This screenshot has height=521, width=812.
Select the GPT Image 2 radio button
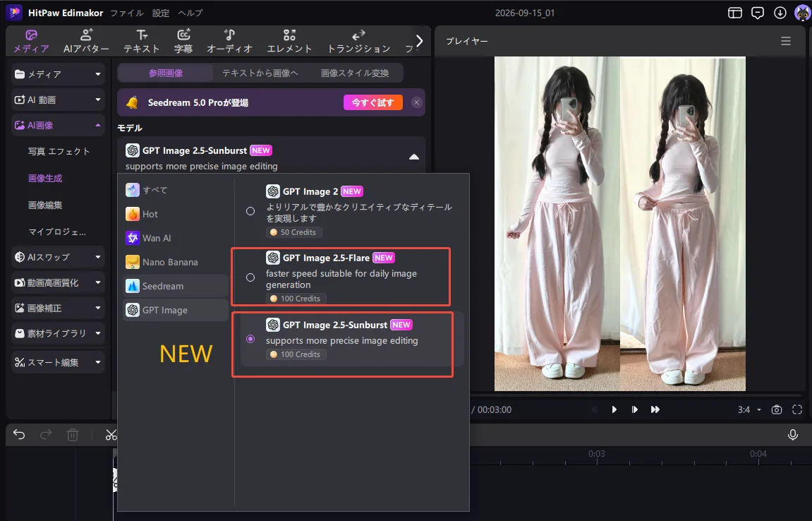point(250,212)
